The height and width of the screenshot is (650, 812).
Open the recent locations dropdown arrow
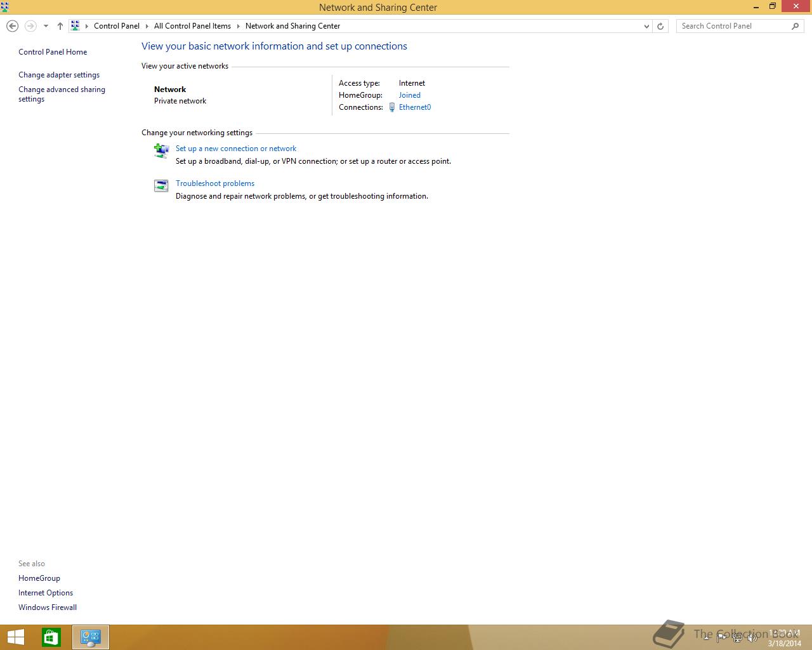tap(46, 26)
